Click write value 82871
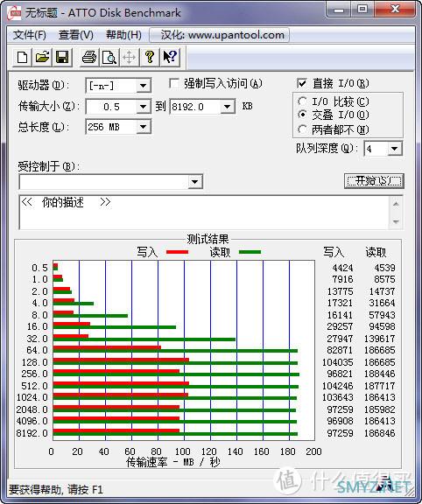Viewport: 422px width, 504px height. click(340, 350)
